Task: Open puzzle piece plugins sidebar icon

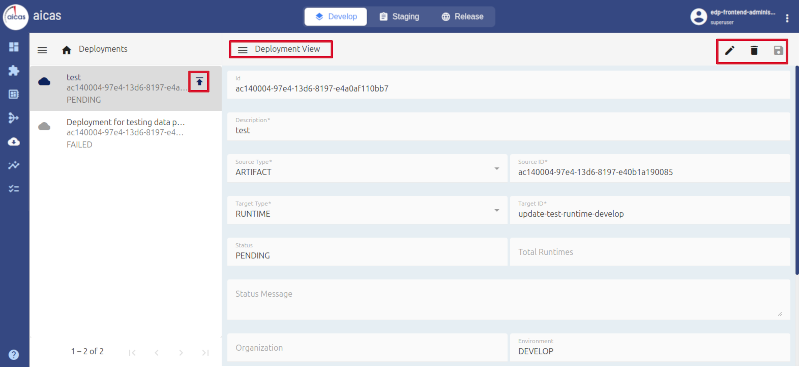Action: click(x=14, y=71)
